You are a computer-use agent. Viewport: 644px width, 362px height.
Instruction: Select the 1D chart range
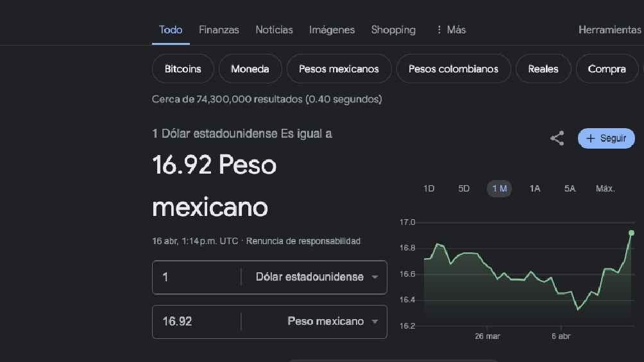tap(428, 188)
